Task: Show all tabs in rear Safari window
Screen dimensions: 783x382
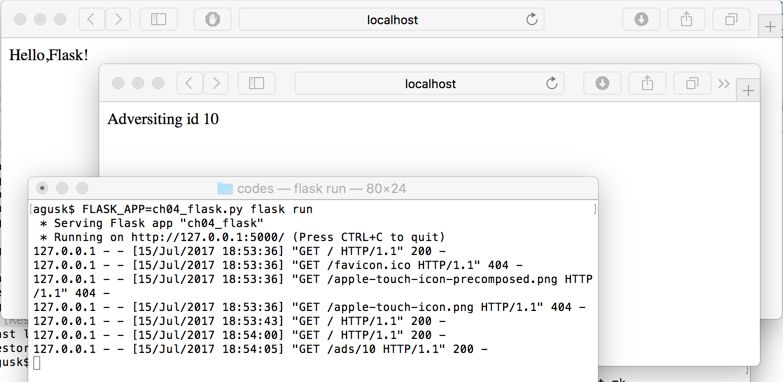Action: click(x=731, y=19)
